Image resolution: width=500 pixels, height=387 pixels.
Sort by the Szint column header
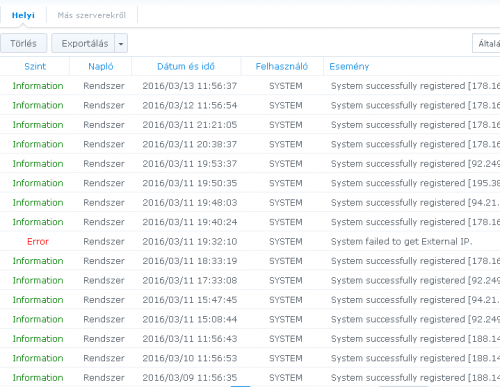point(35,66)
